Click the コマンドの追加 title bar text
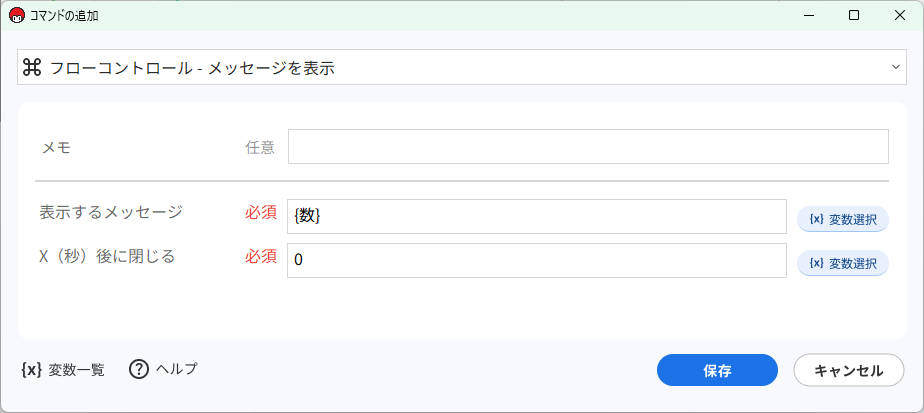 click(x=68, y=16)
